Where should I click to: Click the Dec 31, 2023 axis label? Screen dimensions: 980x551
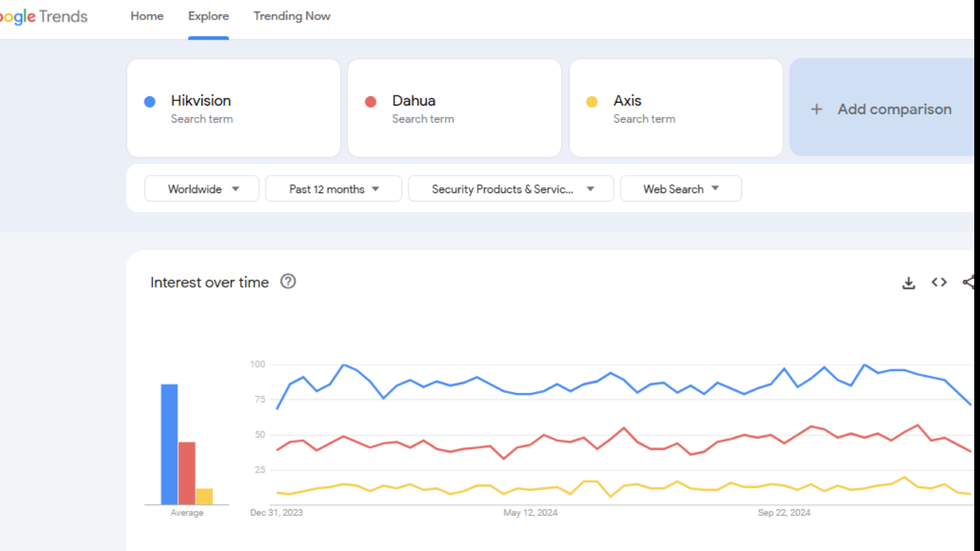click(x=276, y=512)
